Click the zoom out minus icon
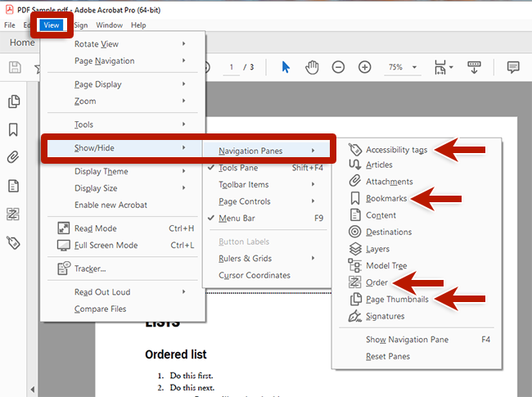The width and height of the screenshot is (532, 397). pos(339,67)
